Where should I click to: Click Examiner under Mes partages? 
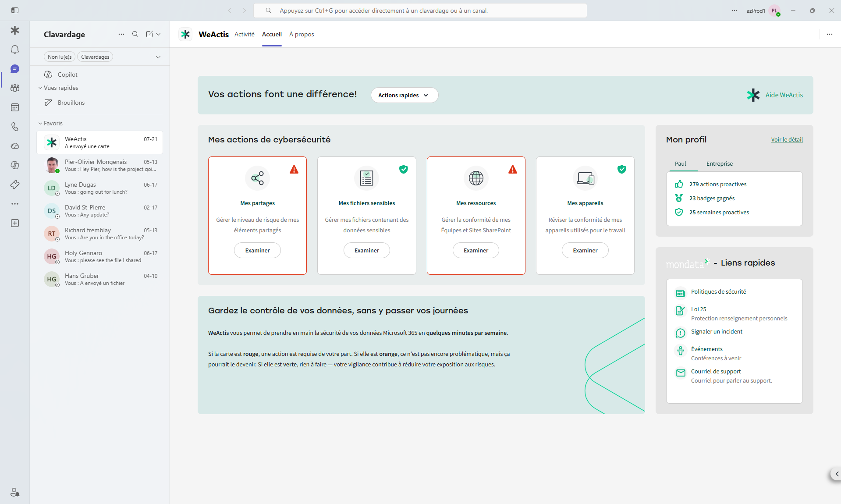[257, 250]
